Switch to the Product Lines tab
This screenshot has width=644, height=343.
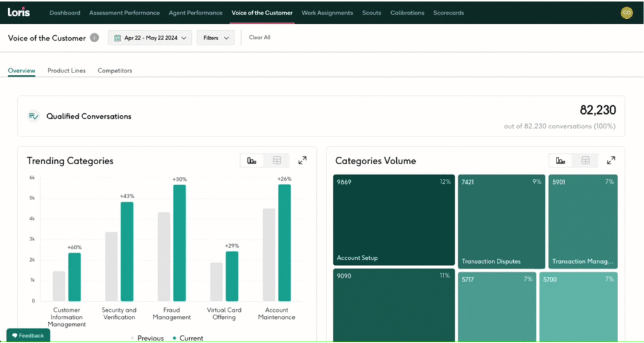[x=66, y=70]
